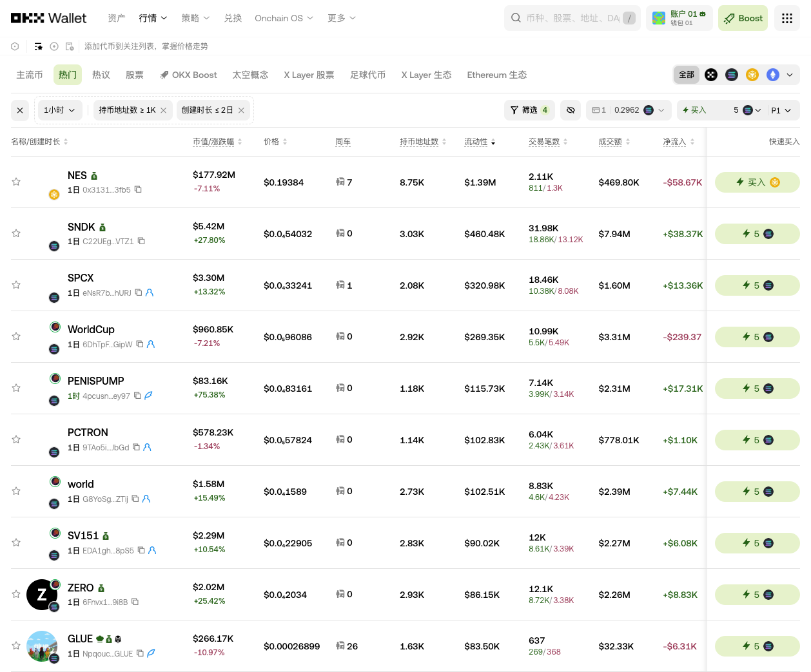Sort by the 流动性 column
The height and width of the screenshot is (672, 811).
(x=480, y=142)
